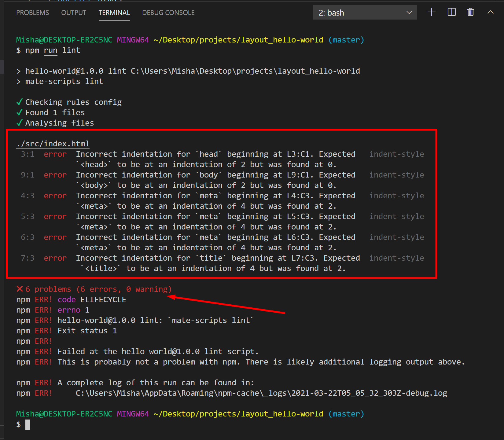Click the '6:3' error location
Image resolution: width=504 pixels, height=440 pixels.
point(28,237)
